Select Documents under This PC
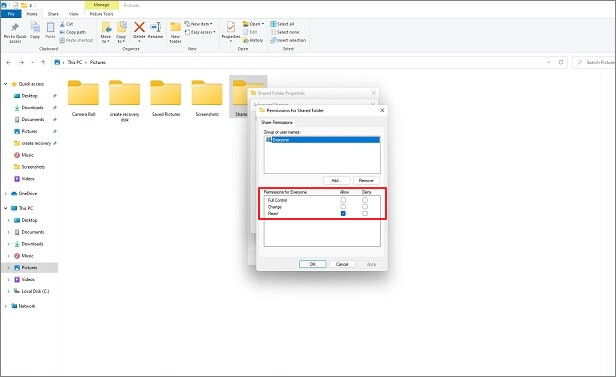This screenshot has height=377, width=616. pos(29,232)
